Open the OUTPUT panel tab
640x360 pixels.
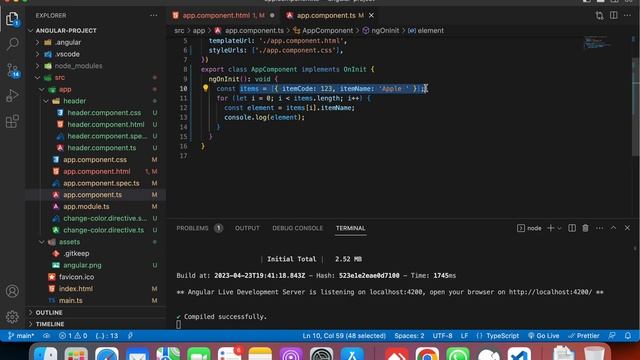pyautogui.click(x=247, y=228)
